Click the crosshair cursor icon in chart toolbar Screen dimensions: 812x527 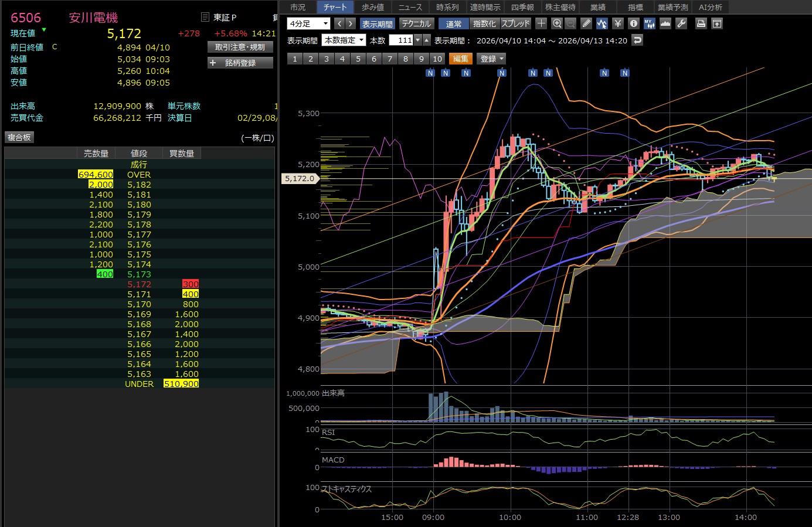[541, 23]
